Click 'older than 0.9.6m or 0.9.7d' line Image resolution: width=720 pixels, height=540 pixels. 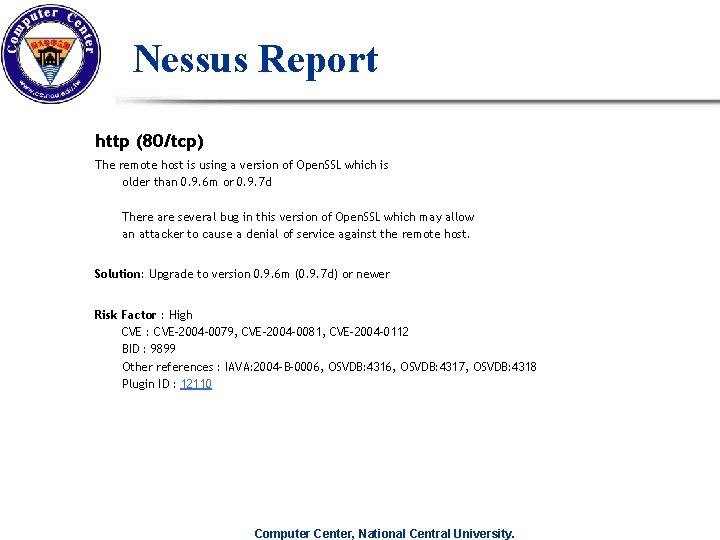(197, 182)
